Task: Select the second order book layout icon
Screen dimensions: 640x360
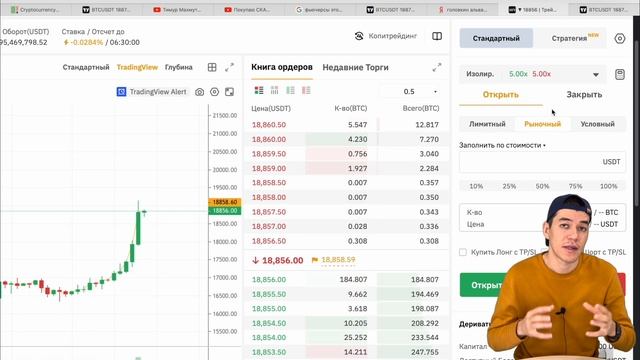Action: [x=274, y=90]
